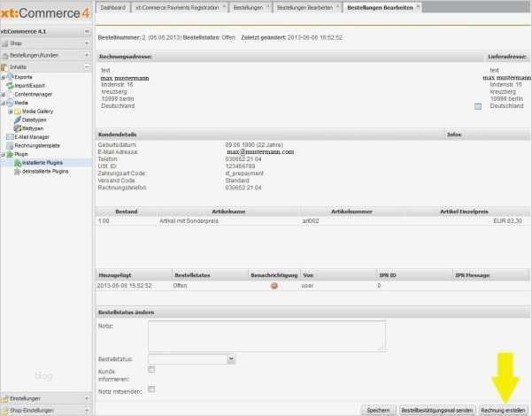
Task: Expand the Media Gallery tree node
Action: pos(11,112)
